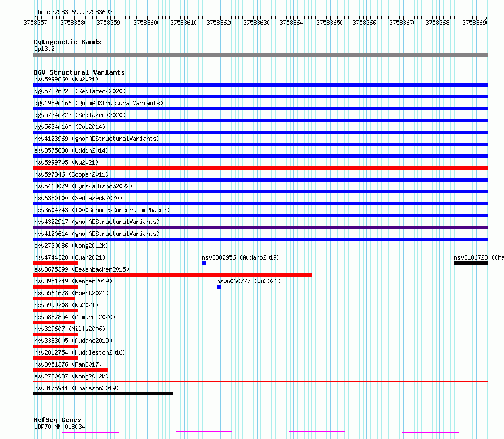Click small blue marker under nsv3382956 (Audano2019)

tap(204, 263)
